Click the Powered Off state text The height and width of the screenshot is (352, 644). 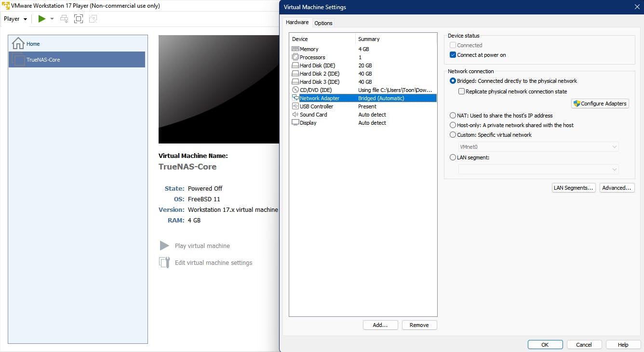click(205, 189)
